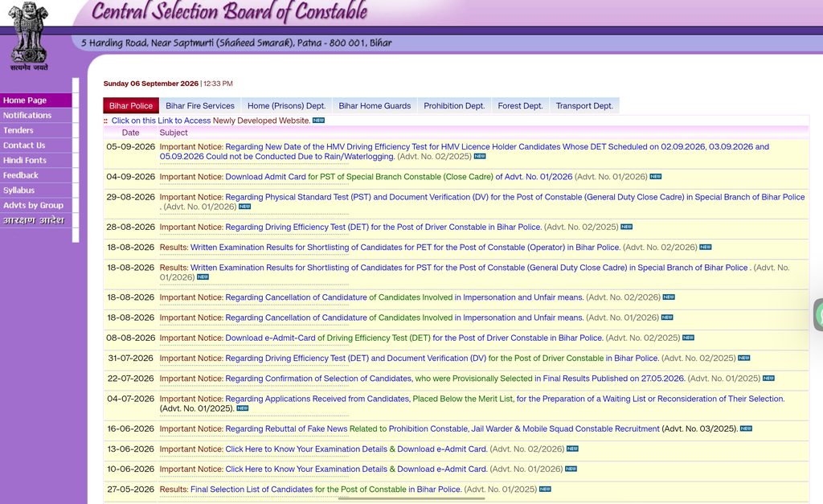Image resolution: width=823 pixels, height=504 pixels.
Task: Click the partially visible floating chat widget
Action: (x=818, y=314)
